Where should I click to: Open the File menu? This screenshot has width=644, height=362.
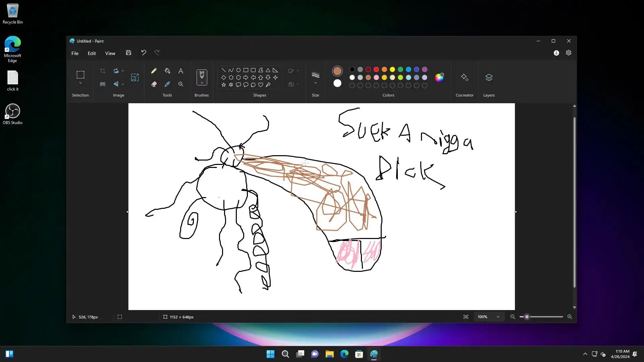(75, 53)
